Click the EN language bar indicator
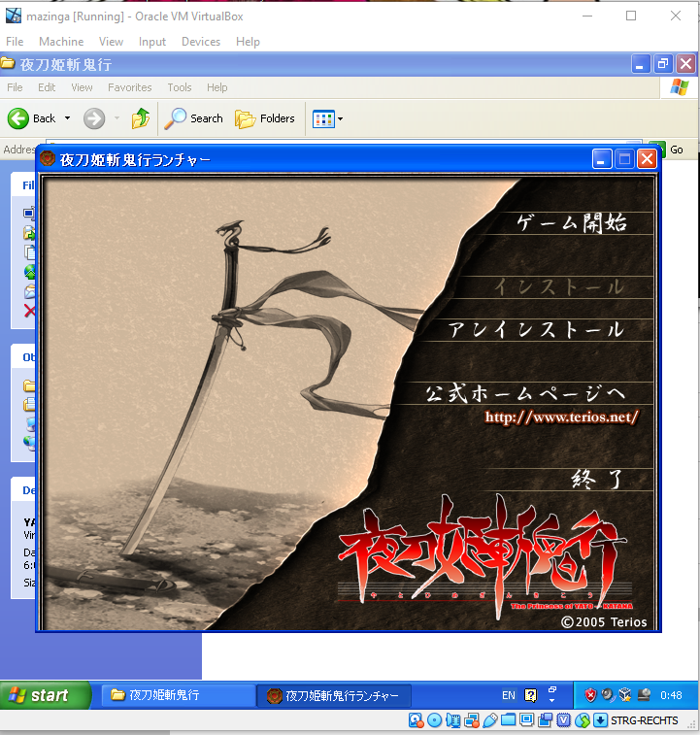This screenshot has height=735, width=700. (508, 695)
